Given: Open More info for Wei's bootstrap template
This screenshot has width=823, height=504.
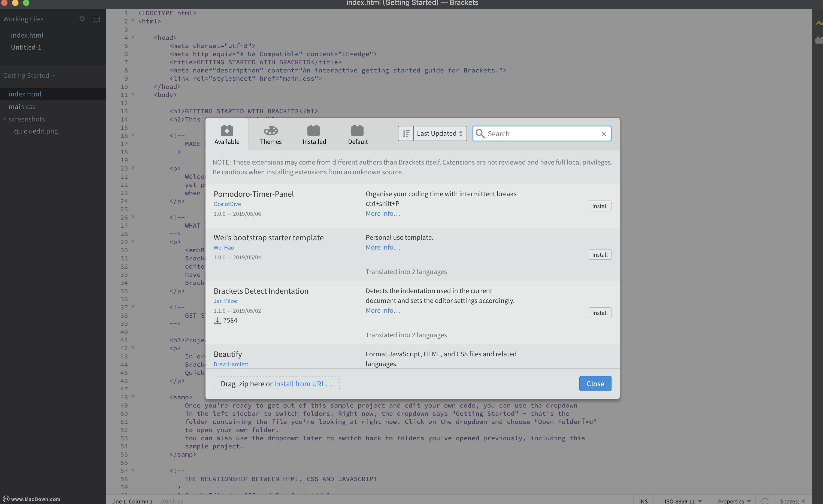Looking at the screenshot, I should (x=383, y=247).
